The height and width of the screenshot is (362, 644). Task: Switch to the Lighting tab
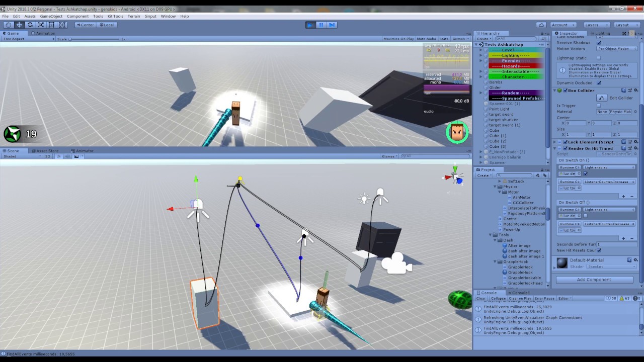[x=600, y=33]
